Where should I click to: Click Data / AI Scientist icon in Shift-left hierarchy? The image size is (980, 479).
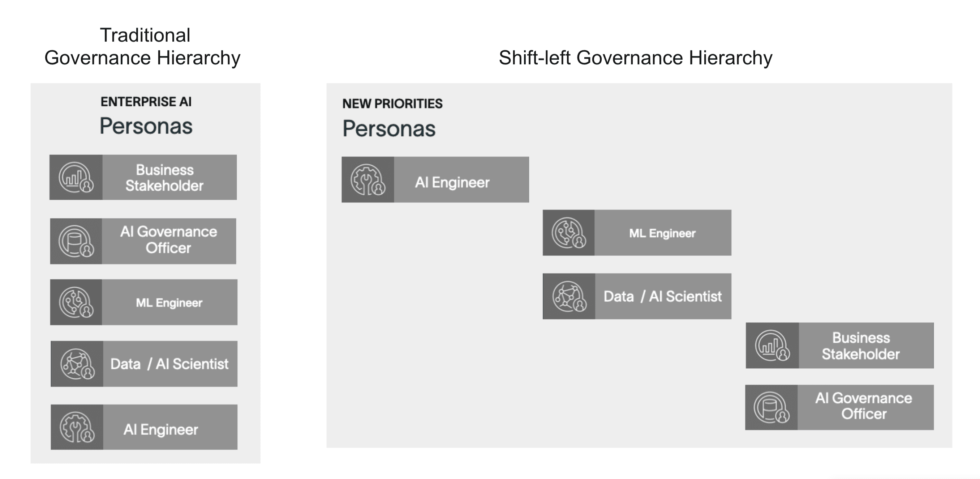coord(569,296)
